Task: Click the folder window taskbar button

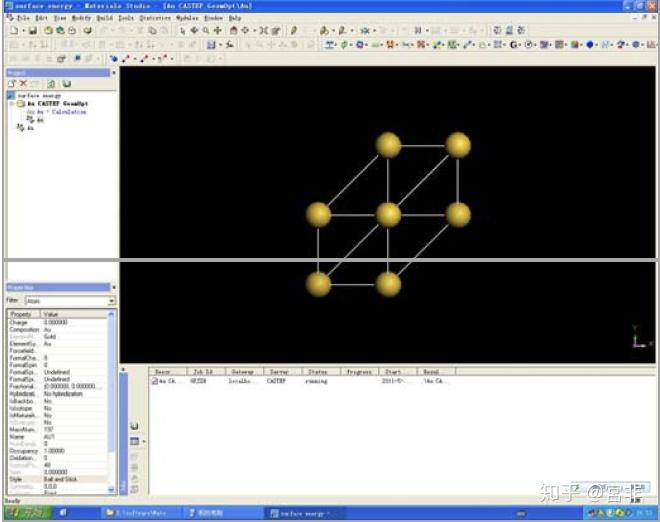Action: click(141, 513)
